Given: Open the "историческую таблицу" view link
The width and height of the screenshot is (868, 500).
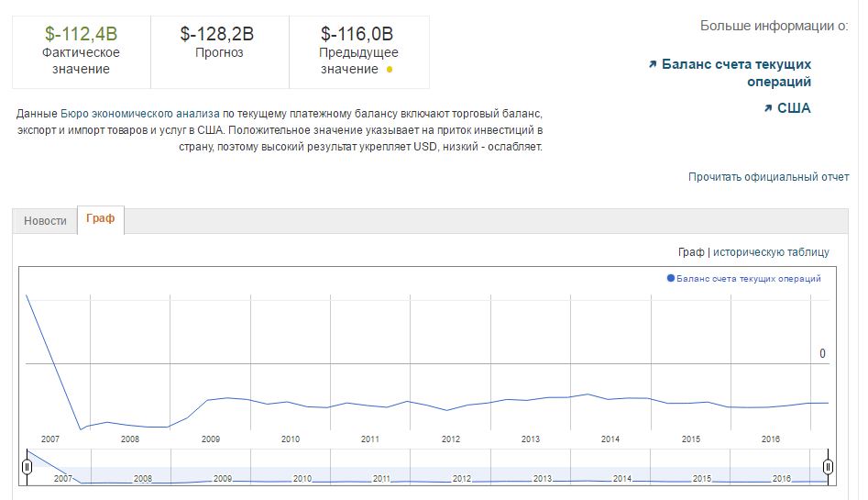Looking at the screenshot, I should [771, 252].
